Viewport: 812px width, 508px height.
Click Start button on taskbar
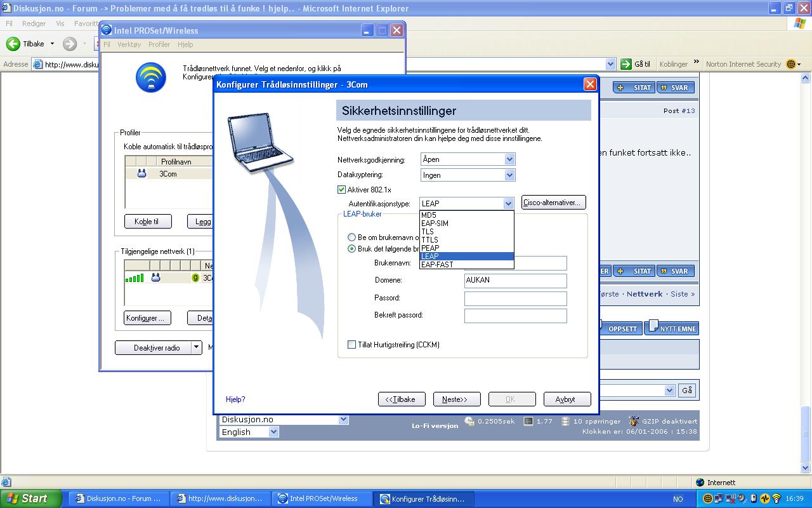click(x=31, y=498)
